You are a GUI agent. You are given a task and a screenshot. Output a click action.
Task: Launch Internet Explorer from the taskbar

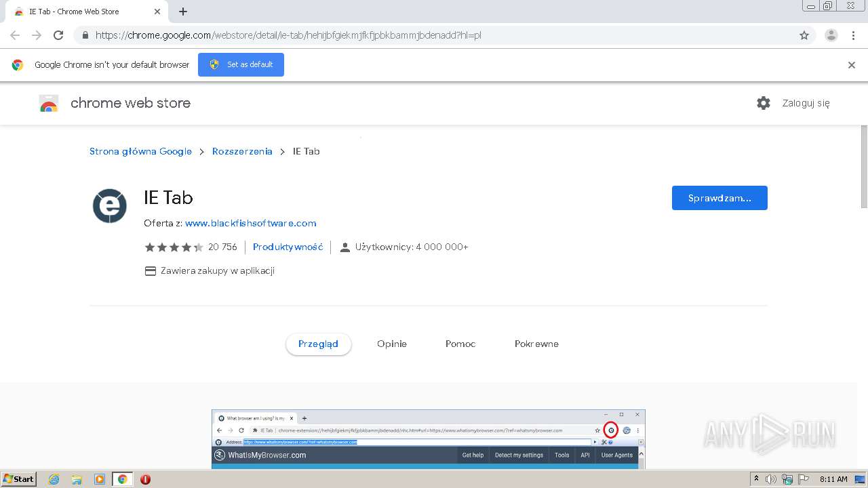(54, 479)
